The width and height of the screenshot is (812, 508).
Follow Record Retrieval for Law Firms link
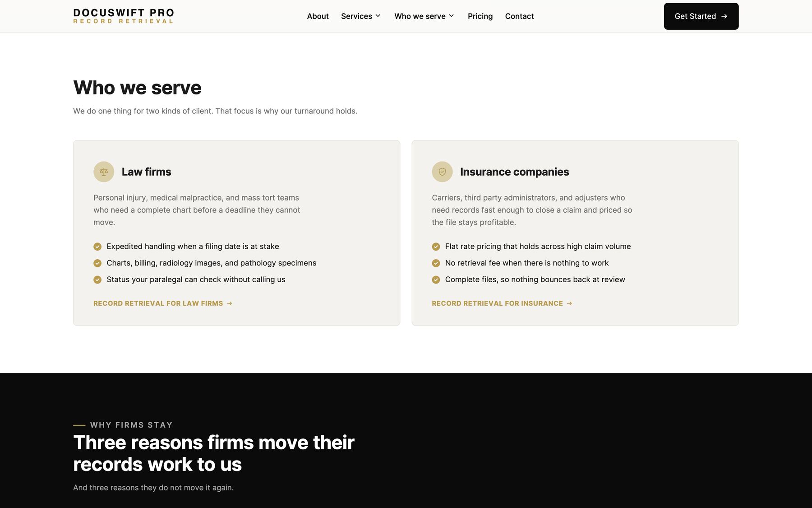click(x=163, y=303)
